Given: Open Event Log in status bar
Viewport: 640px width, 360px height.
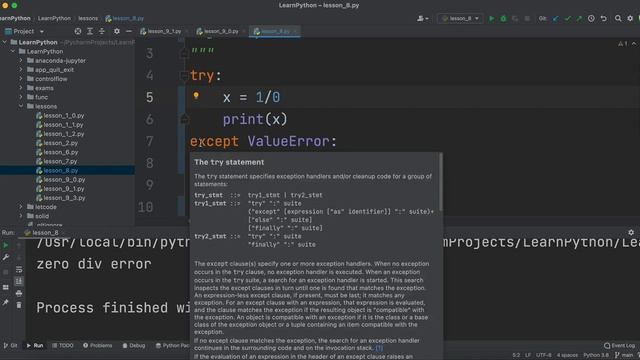Looking at the screenshot, I should coord(620,345).
